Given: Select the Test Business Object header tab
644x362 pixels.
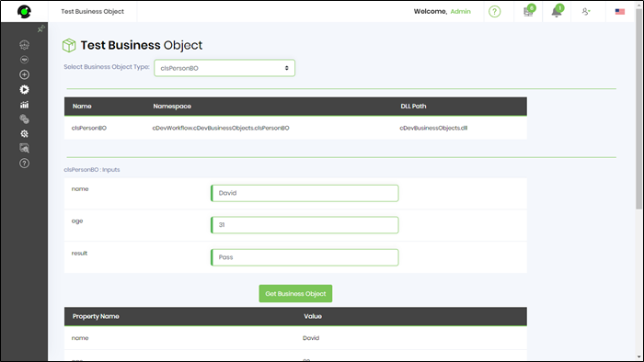Looking at the screenshot, I should [x=92, y=11].
